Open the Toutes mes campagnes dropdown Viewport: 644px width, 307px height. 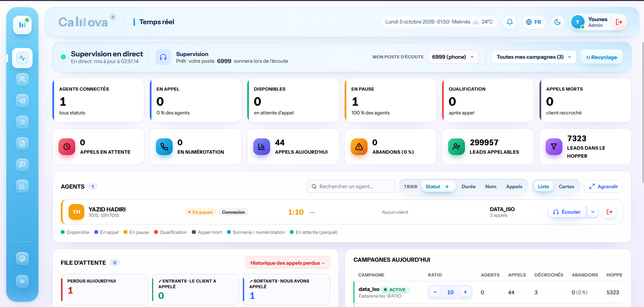[533, 57]
